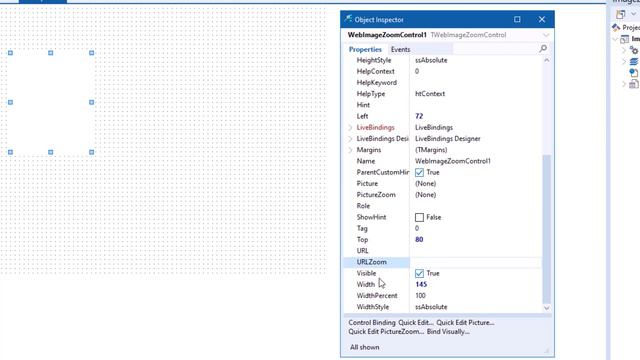Toggle the ShowHint checkbox
Screen dimensions: 640x360
[x=419, y=217]
